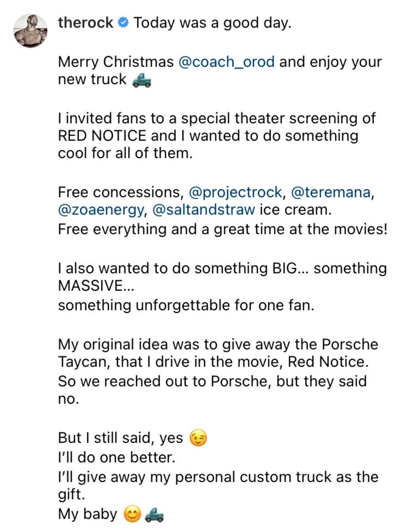Click the "I'll do one better." line
408x532 pixels.
[117, 458]
